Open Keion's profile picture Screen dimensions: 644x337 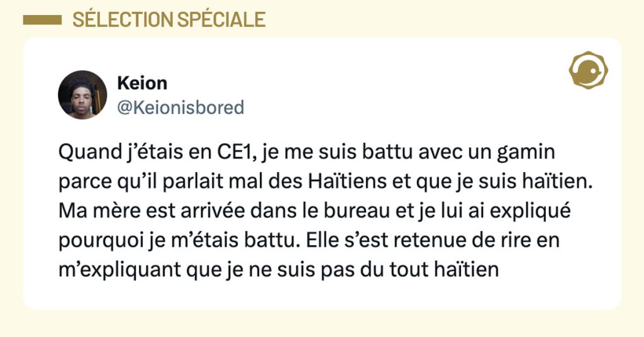82,95
